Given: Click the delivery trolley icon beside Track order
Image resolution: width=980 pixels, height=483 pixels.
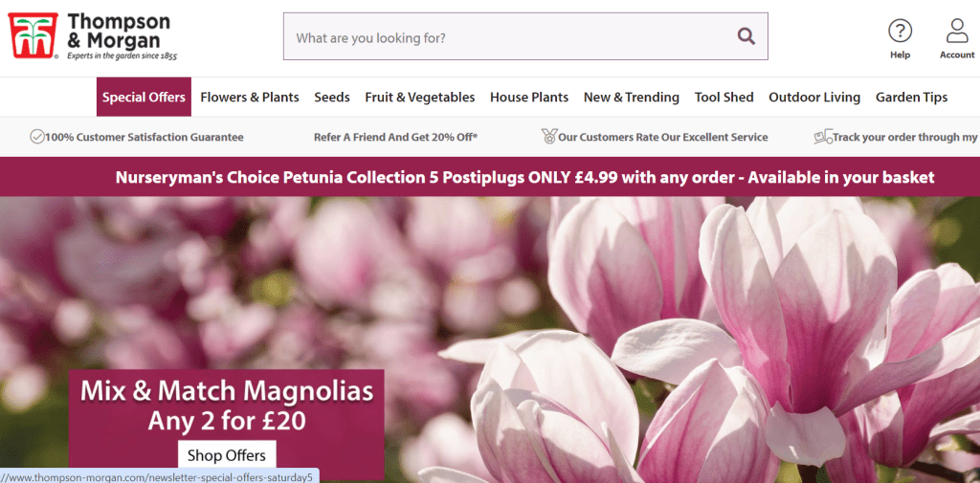Looking at the screenshot, I should pos(823,136).
